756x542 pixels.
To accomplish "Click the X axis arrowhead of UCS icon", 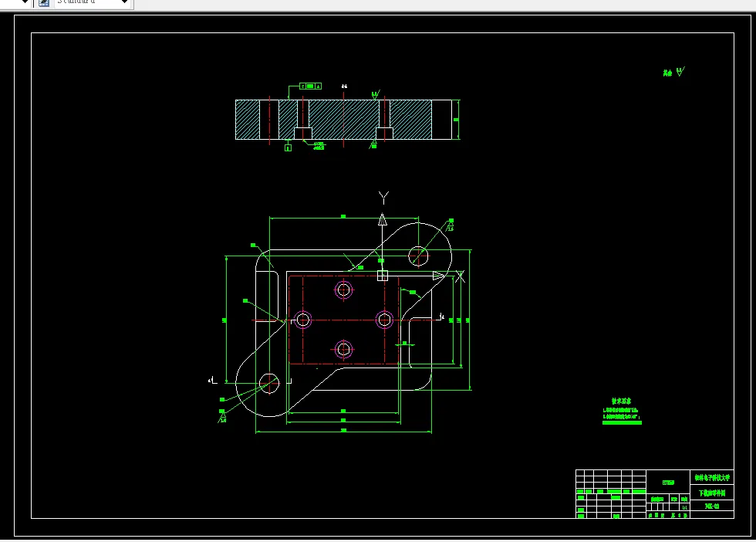I will tap(439, 276).
